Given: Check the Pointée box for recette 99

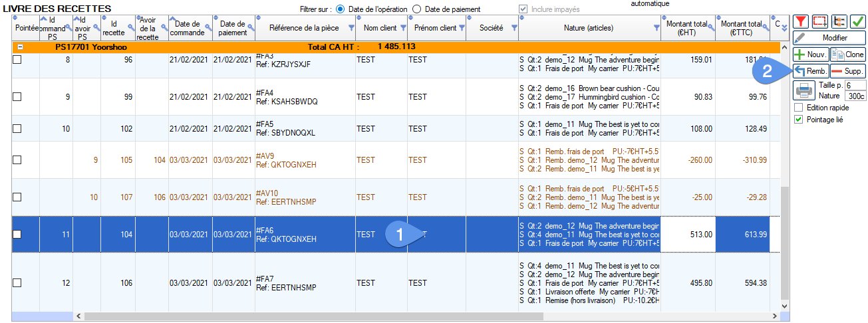Looking at the screenshot, I should pyautogui.click(x=17, y=97).
